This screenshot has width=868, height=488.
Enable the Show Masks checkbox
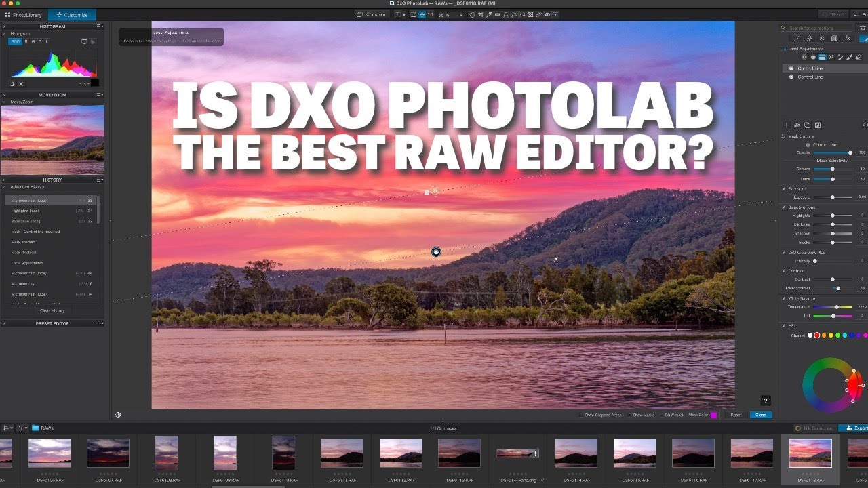click(629, 415)
